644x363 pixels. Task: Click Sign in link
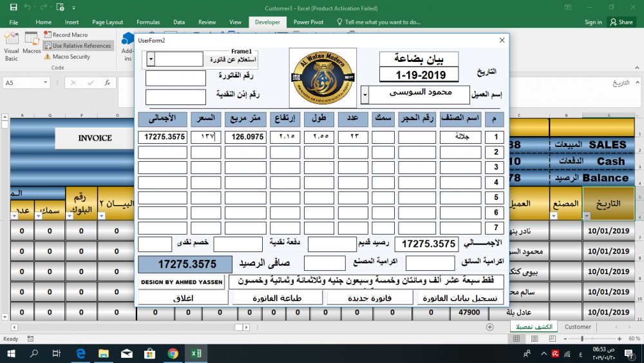[x=593, y=22]
